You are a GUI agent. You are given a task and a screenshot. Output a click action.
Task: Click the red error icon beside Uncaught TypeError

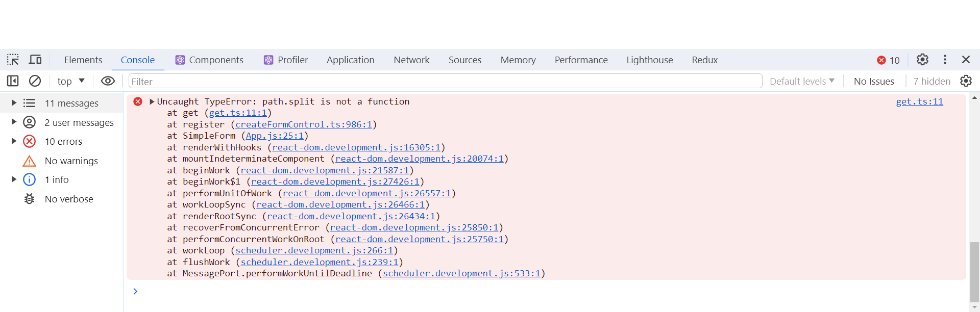point(138,101)
